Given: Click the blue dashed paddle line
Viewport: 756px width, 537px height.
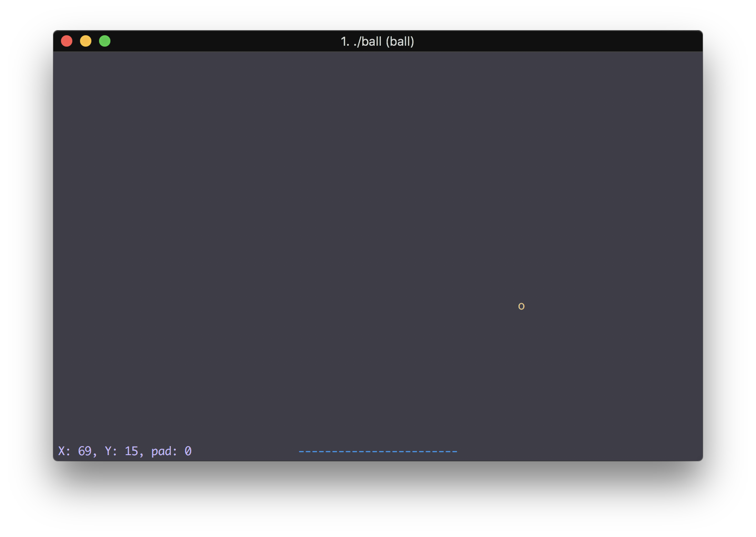Looking at the screenshot, I should click(378, 451).
